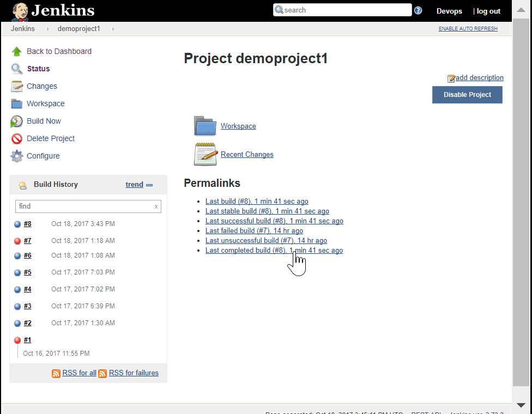Screen dimensions: 532x414
Task: Click ENABLE AUTO REFRESH link
Action: [x=468, y=29]
